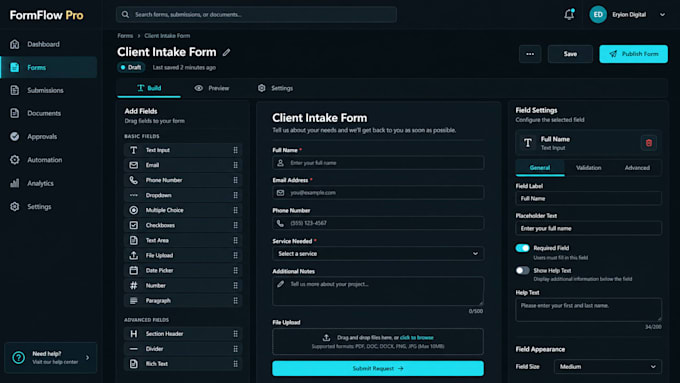
Task: Click the Phone Number field type icon
Action: [x=134, y=180]
